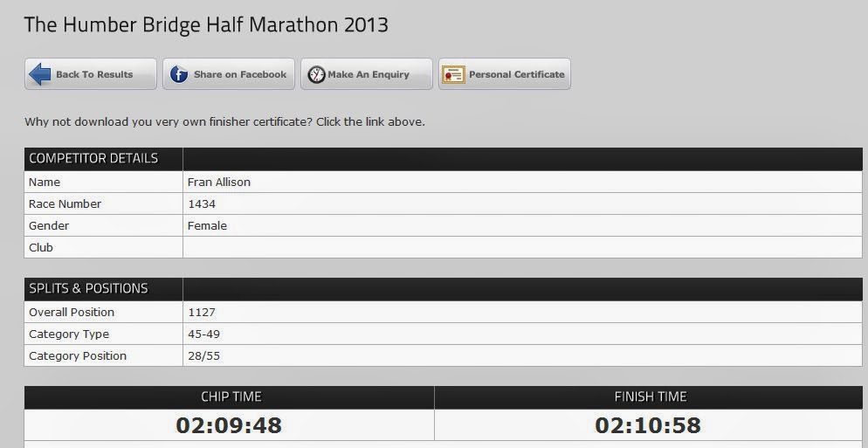Click the chip time 02:09:48
The image size is (868, 448).
(x=229, y=425)
